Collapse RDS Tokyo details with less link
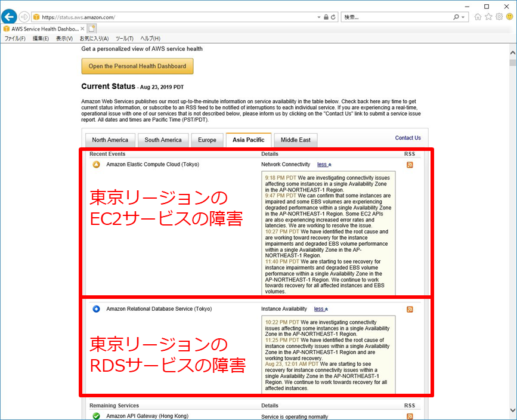 click(x=321, y=309)
